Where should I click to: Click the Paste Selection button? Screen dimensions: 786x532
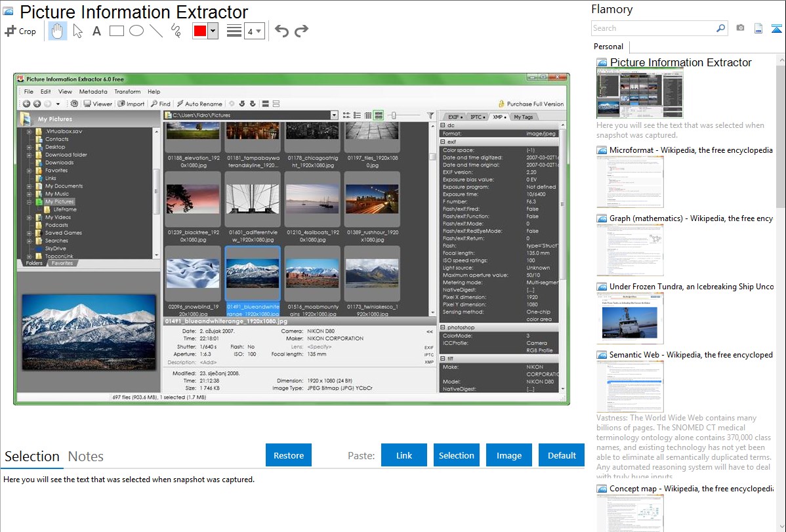(456, 455)
